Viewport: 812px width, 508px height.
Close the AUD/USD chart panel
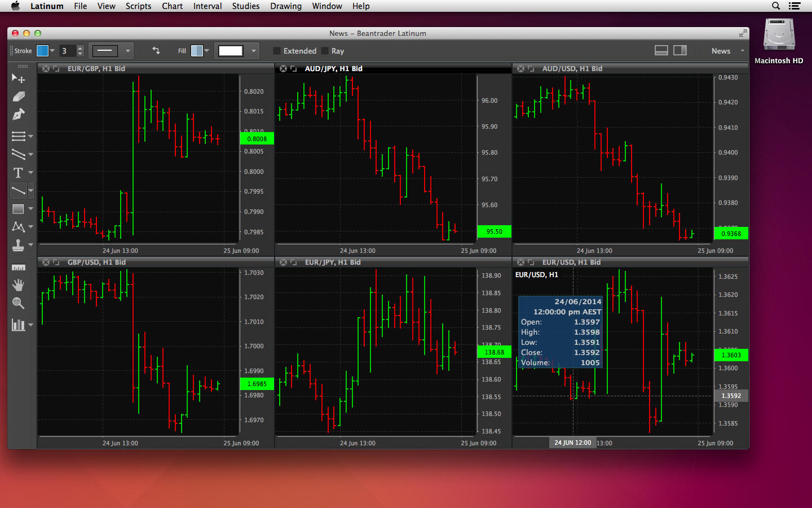click(x=520, y=69)
